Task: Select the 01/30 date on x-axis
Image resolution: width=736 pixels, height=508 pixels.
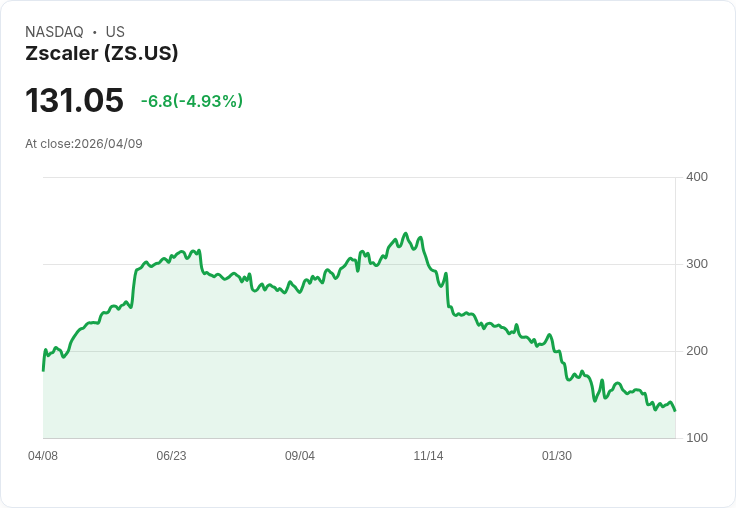Action: [557, 456]
